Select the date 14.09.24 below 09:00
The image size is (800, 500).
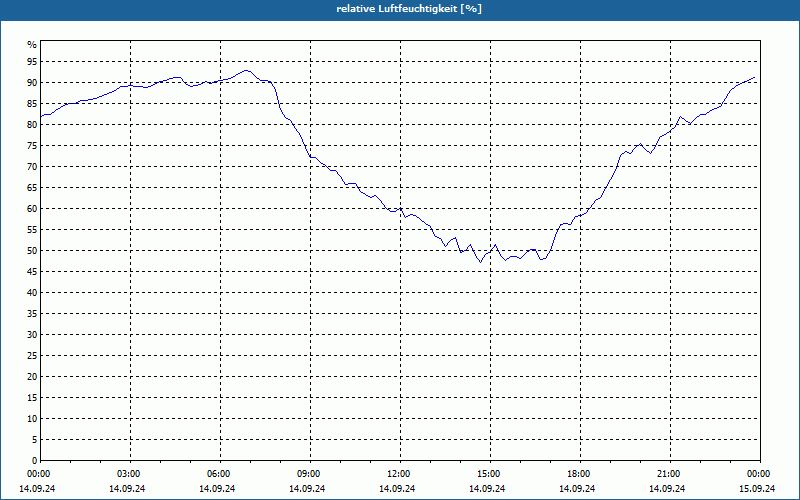tap(307, 489)
